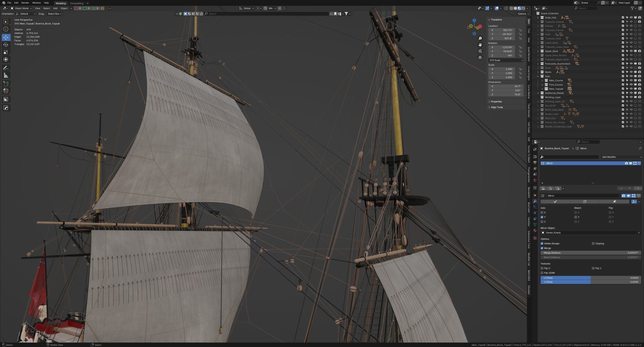Enable Mirror Axis Z checkbox
The width and height of the screenshot is (644, 347).
click(x=542, y=222)
